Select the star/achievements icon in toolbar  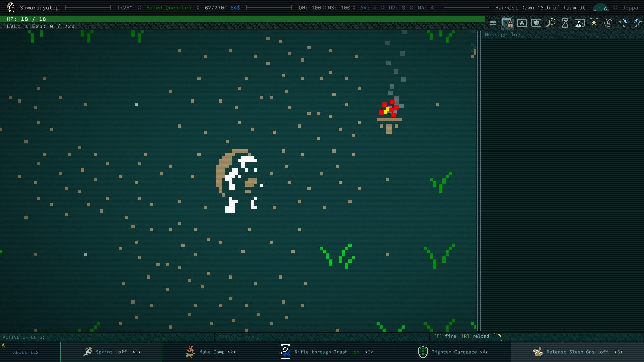click(594, 22)
